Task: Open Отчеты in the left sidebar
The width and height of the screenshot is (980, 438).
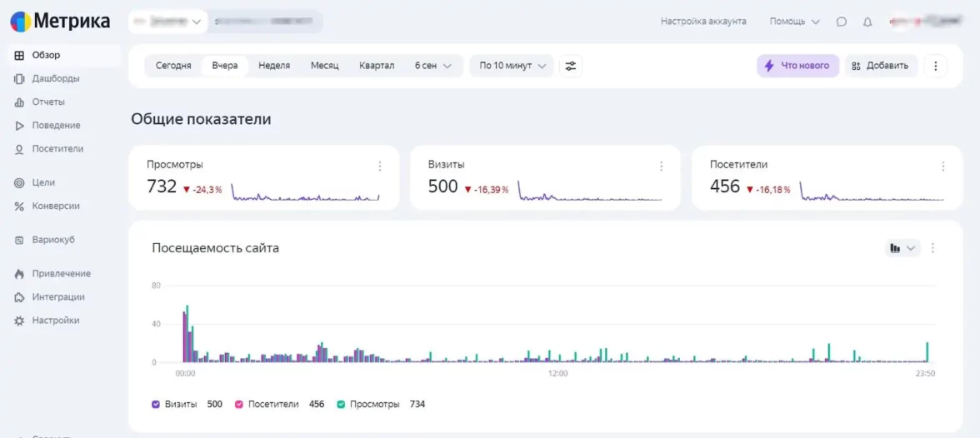Action: pyautogui.click(x=48, y=102)
